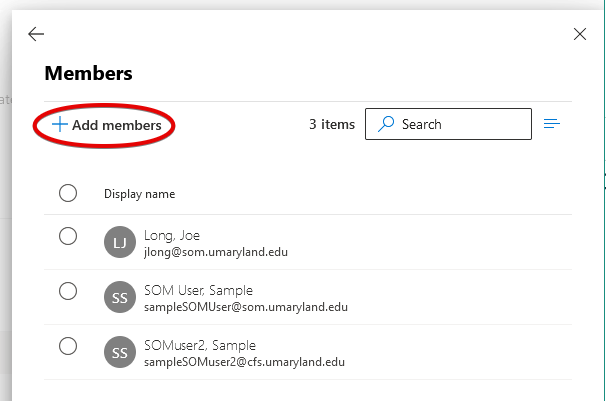
Task: Open the filter list icon beside Search
Action: tap(552, 124)
